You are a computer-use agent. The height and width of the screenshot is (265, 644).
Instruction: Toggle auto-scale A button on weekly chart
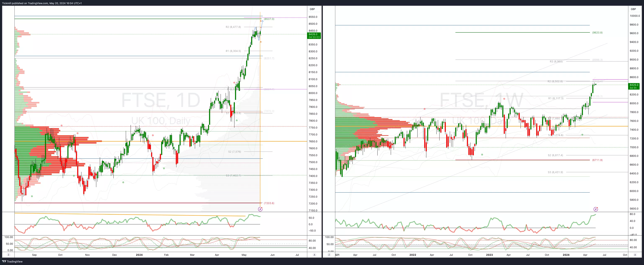[635, 255]
